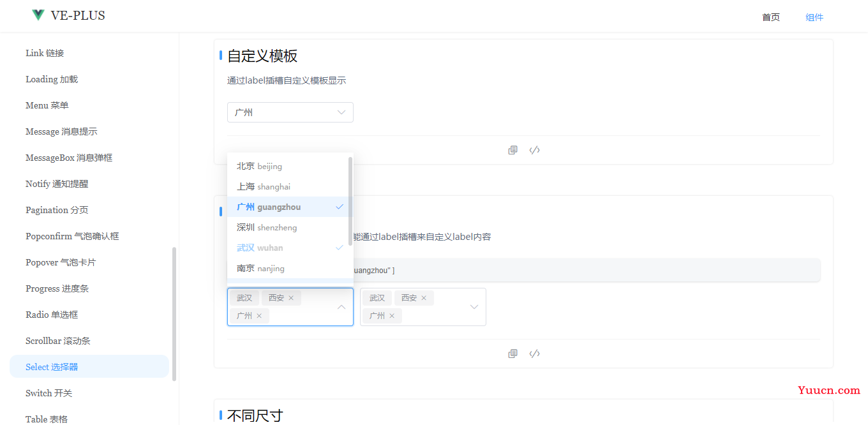Remove 西安 tag in the second select
The height and width of the screenshot is (425, 868).
click(424, 298)
